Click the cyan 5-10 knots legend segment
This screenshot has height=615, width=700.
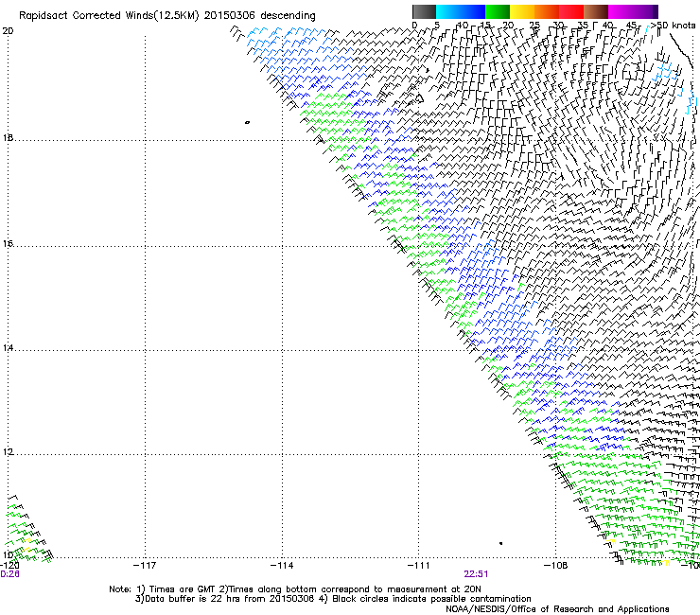pyautogui.click(x=448, y=11)
